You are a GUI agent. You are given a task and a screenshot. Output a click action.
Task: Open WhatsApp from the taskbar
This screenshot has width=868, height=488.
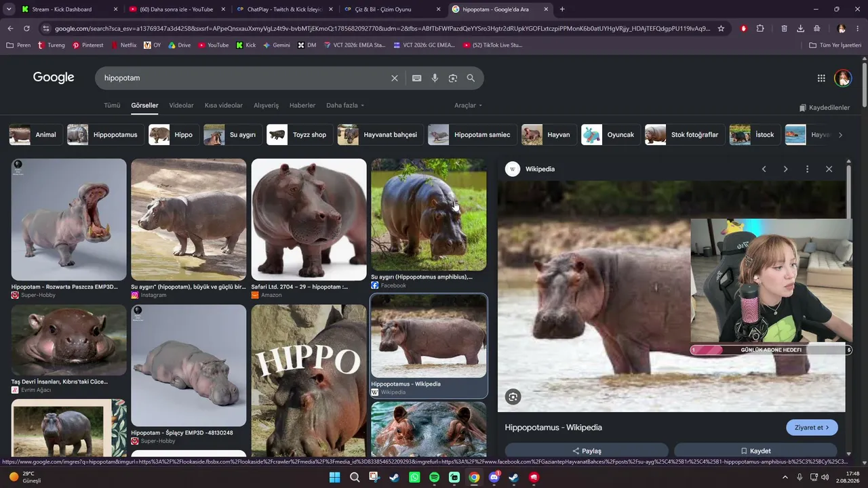coord(414,477)
